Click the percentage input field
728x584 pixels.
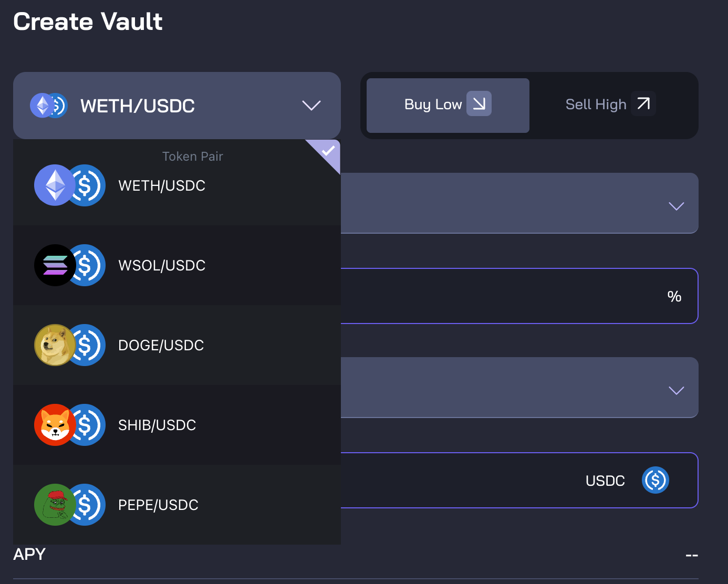(x=499, y=296)
